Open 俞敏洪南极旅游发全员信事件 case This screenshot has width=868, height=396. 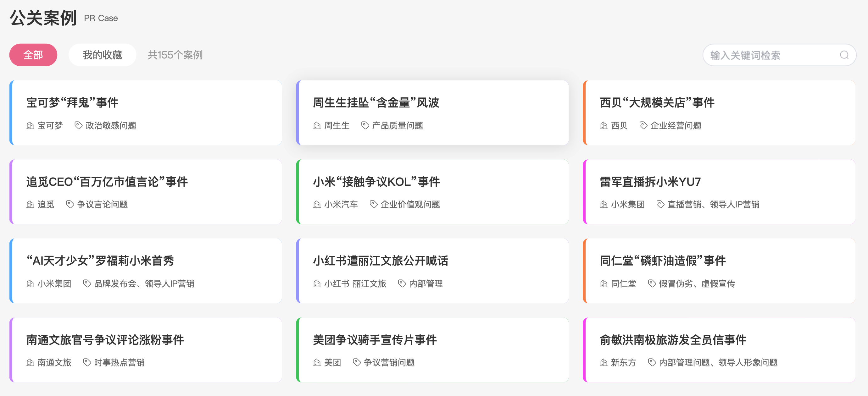tap(673, 340)
